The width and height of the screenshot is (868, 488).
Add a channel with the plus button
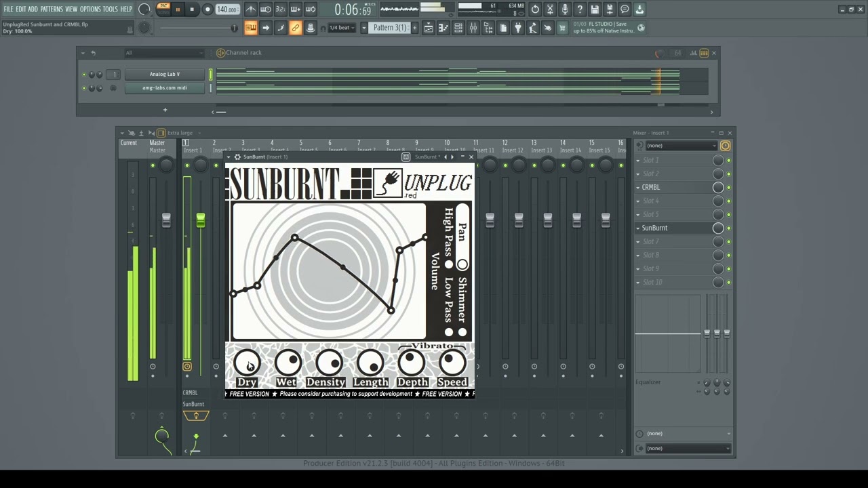click(x=165, y=110)
